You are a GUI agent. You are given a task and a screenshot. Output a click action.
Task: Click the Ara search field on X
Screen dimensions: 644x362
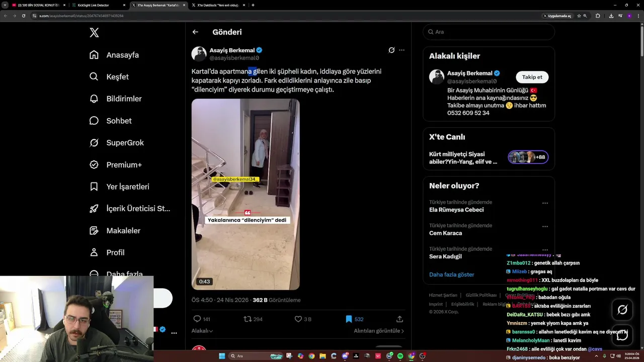click(489, 32)
